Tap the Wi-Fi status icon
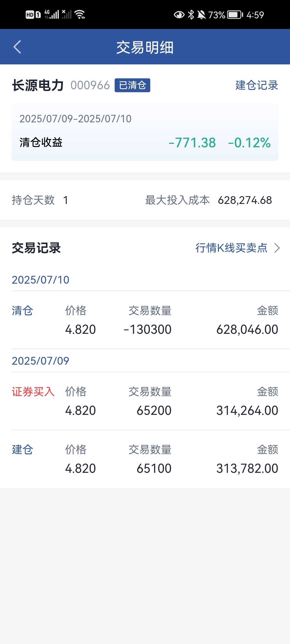The height and width of the screenshot is (644, 290). (80, 14)
